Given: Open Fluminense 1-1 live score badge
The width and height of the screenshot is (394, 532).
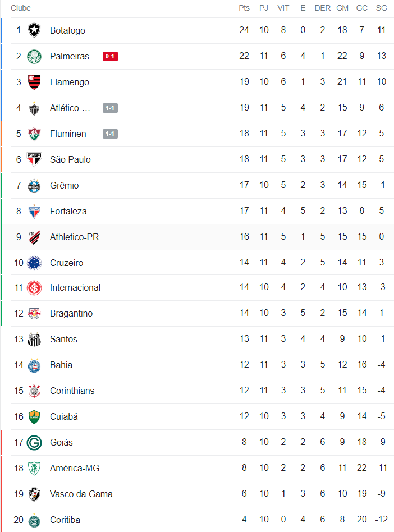Looking at the screenshot, I should point(110,134).
